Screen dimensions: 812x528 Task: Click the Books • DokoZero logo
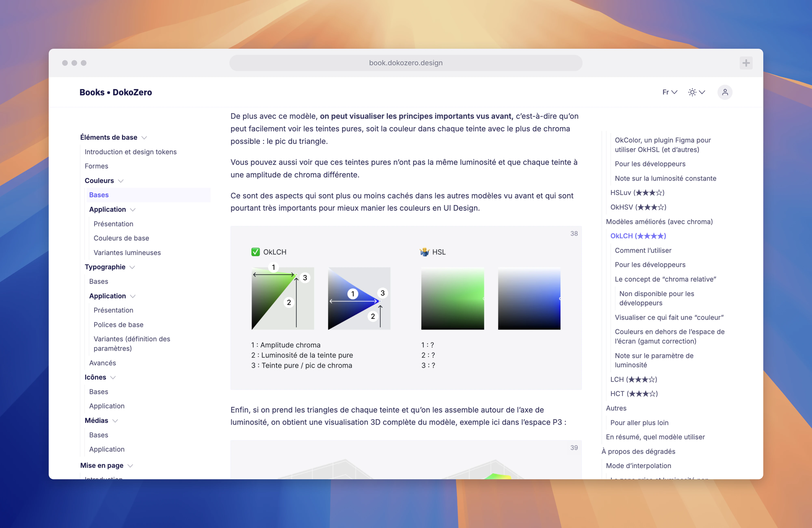116,92
